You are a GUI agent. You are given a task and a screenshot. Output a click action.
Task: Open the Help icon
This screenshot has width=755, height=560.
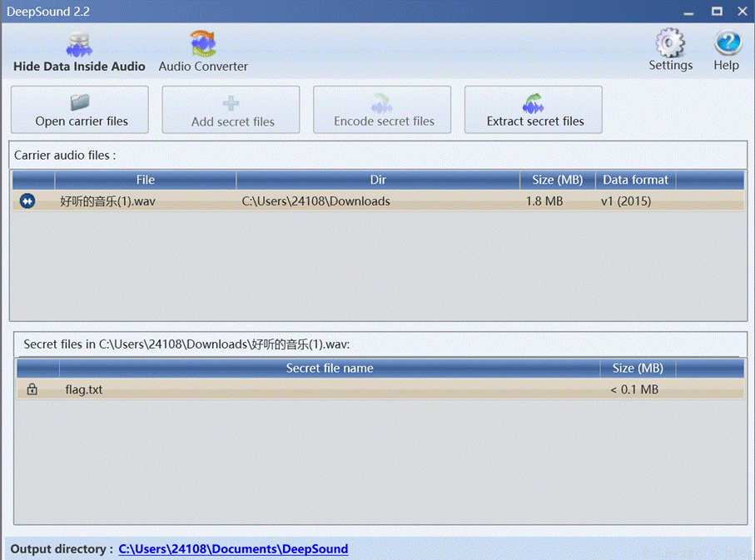[x=727, y=50]
